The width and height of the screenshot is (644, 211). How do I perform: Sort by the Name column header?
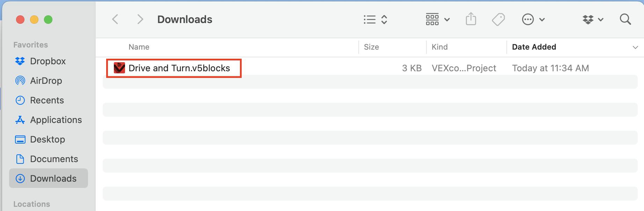tap(139, 47)
